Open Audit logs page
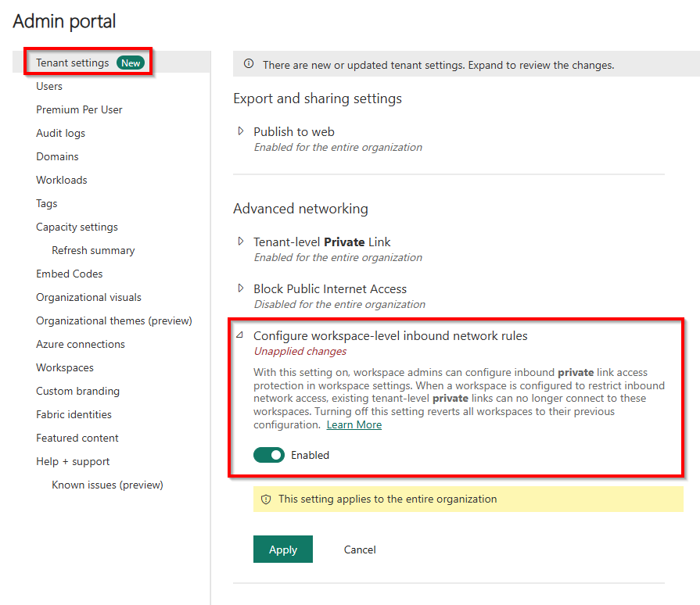Screen dimensions: 700x605 tap(61, 134)
